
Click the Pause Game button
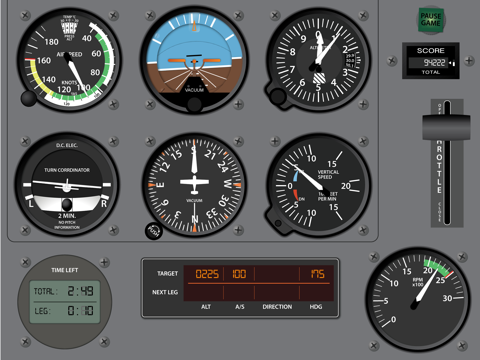click(x=431, y=20)
